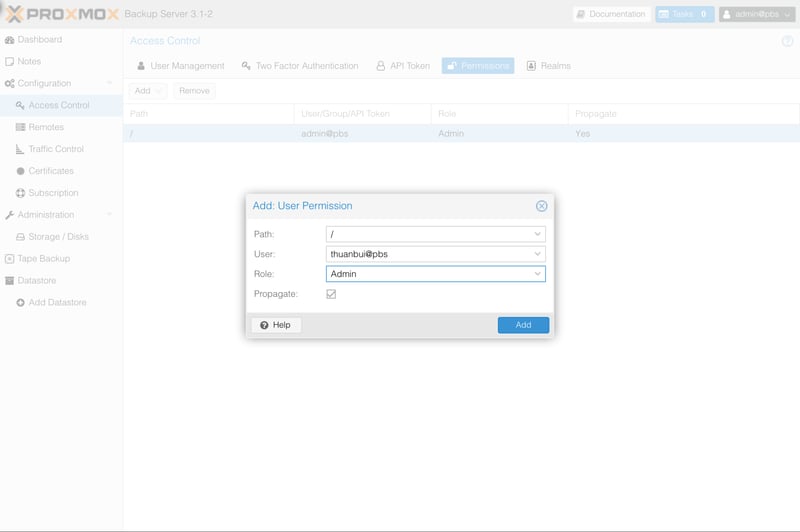Open the Path dropdown
This screenshot has height=532, width=800.
coord(537,234)
